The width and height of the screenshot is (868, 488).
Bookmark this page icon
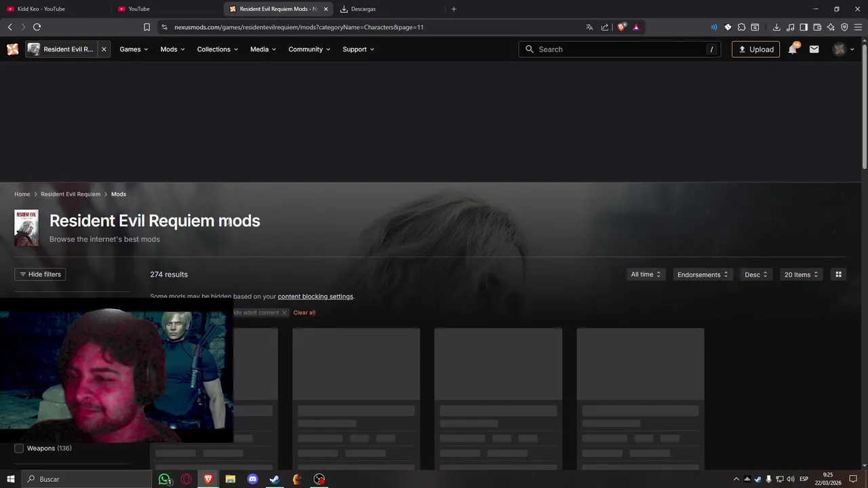[146, 27]
